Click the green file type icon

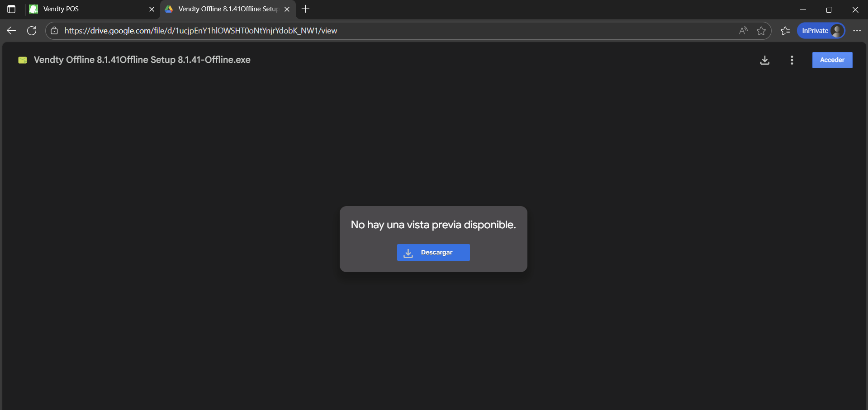(23, 60)
